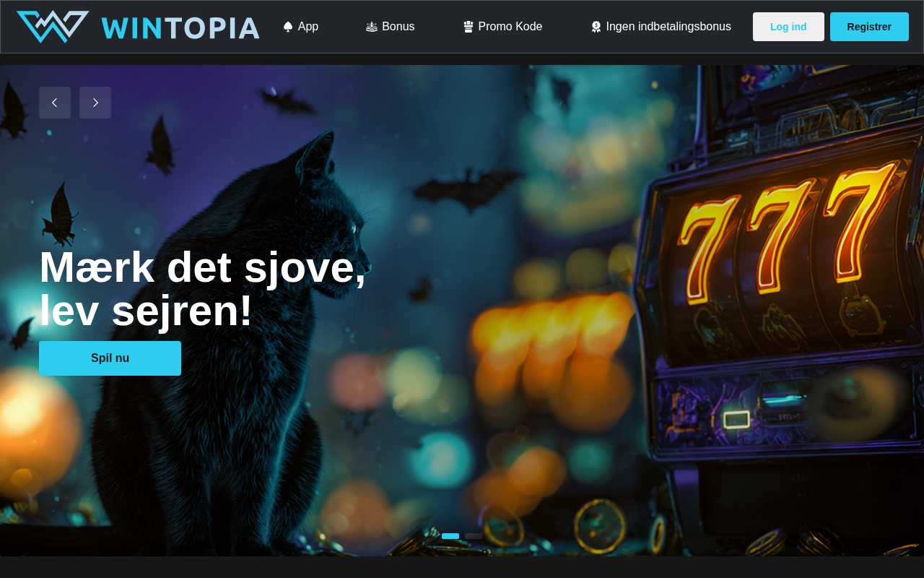Click the chess rook icon beside Promo Kode
Viewport: 924px width, 578px height.
468,27
